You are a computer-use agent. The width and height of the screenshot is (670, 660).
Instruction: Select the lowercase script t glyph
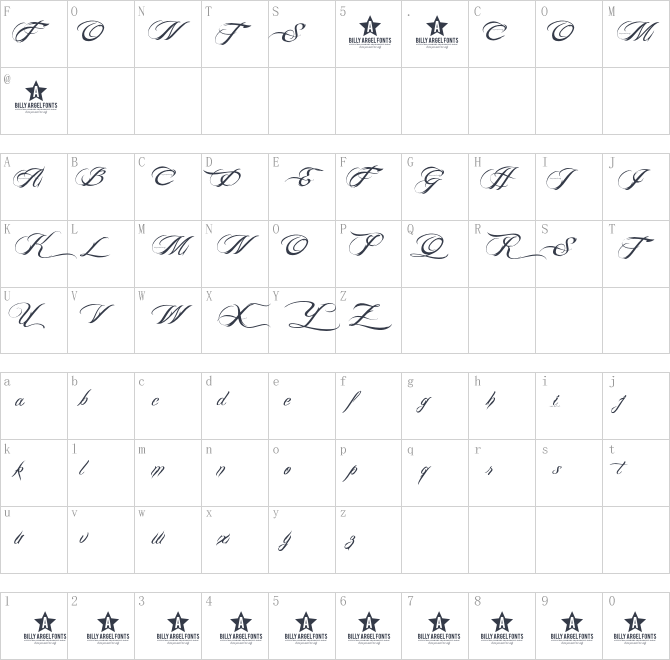coord(622,468)
